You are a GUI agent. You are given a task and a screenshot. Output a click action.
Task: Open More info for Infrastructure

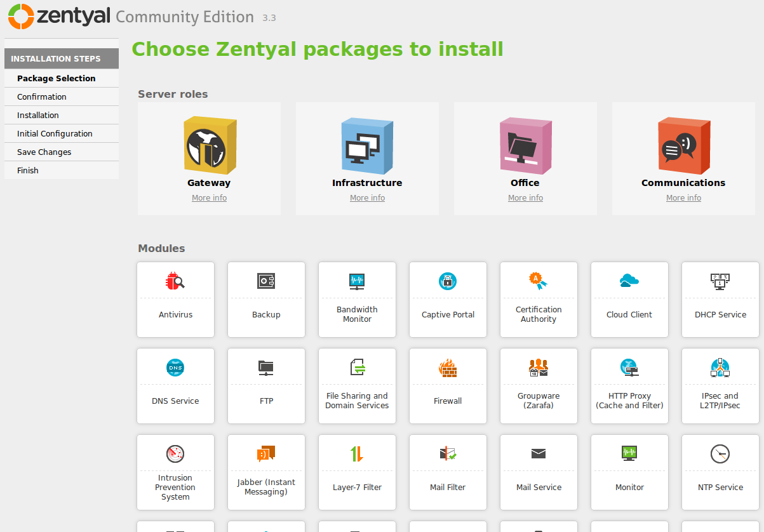point(367,198)
